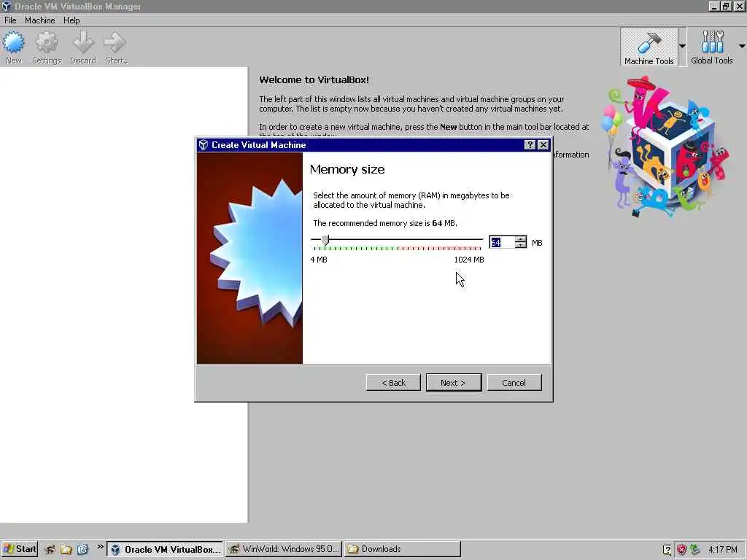This screenshot has width=747, height=560.
Task: Click the Next button
Action: click(x=454, y=382)
